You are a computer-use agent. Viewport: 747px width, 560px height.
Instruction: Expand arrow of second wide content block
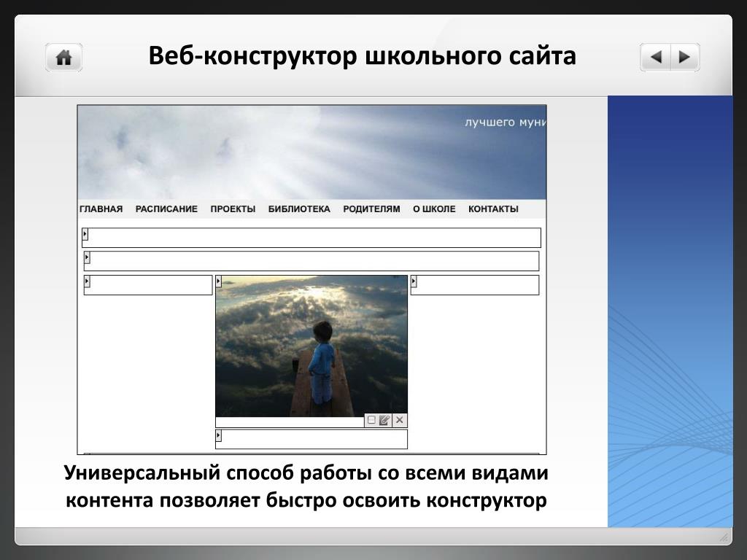tap(87, 257)
